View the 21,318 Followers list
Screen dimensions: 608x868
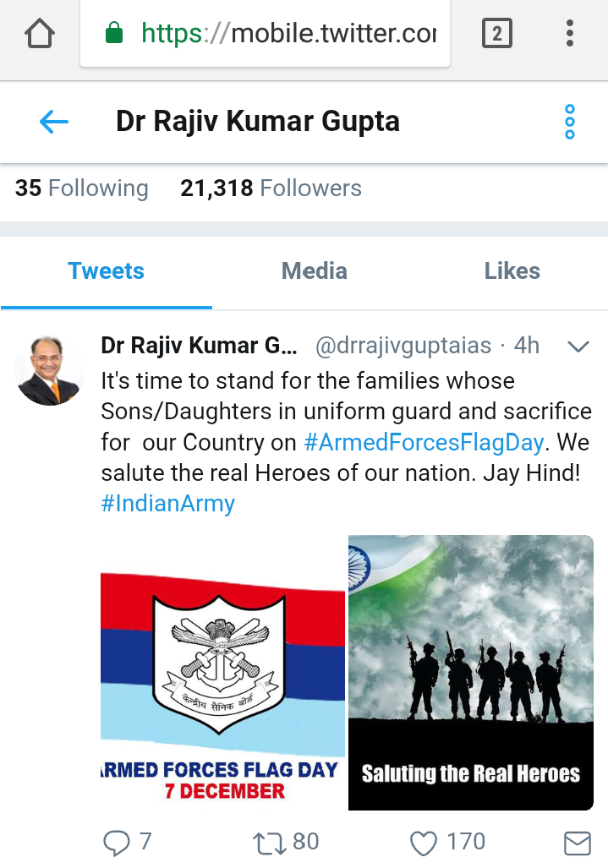[271, 188]
